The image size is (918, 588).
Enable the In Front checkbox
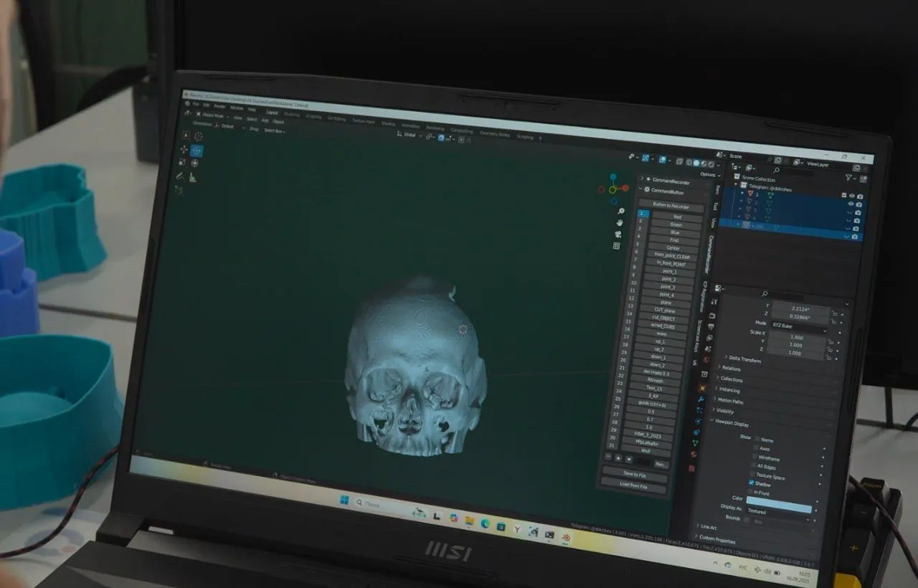749,492
